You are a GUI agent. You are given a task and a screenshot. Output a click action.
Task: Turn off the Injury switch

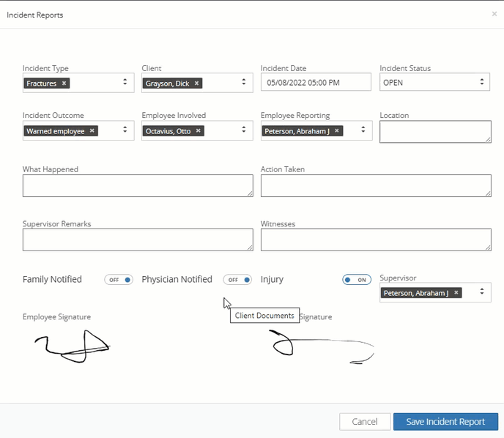tap(357, 280)
